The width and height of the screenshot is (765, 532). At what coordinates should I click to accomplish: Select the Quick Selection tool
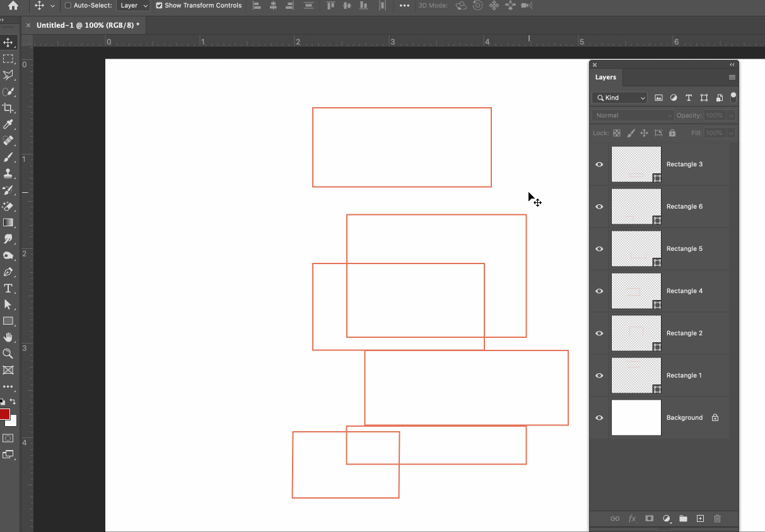8,91
